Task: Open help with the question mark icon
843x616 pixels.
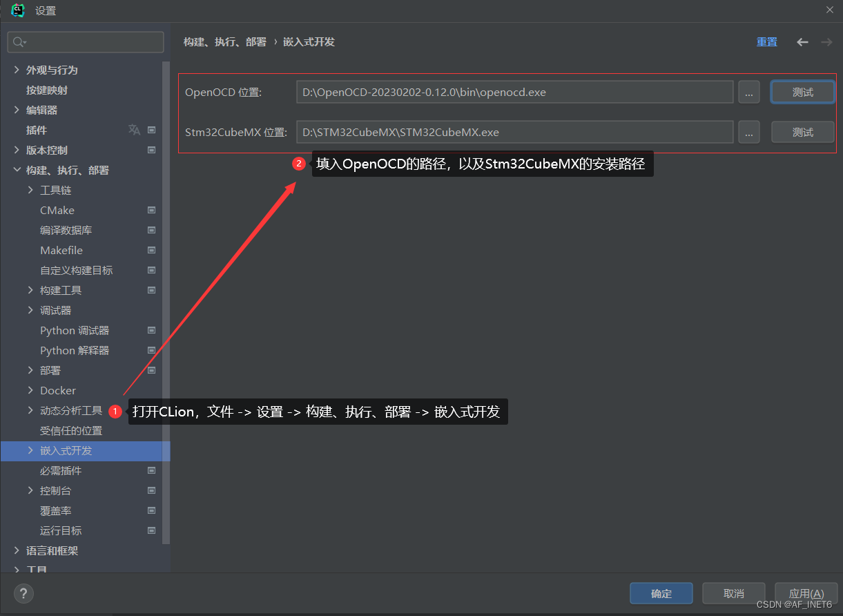Action: pos(23,593)
